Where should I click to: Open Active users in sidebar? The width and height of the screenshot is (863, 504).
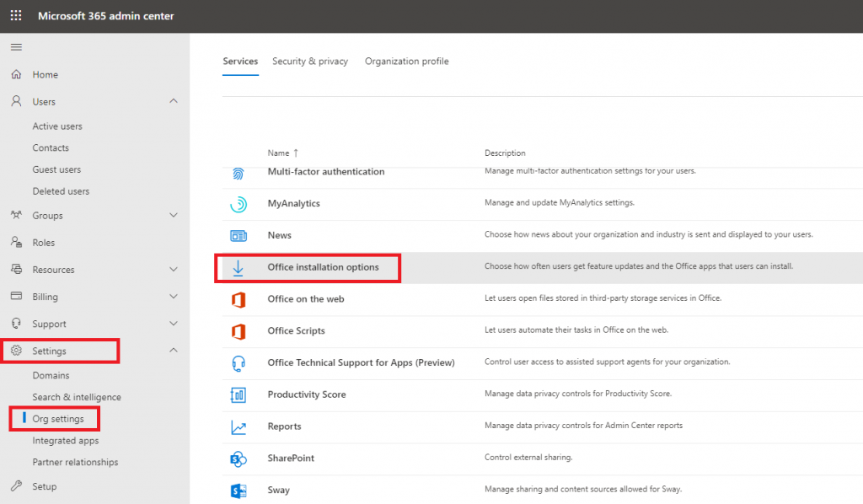[x=57, y=126]
